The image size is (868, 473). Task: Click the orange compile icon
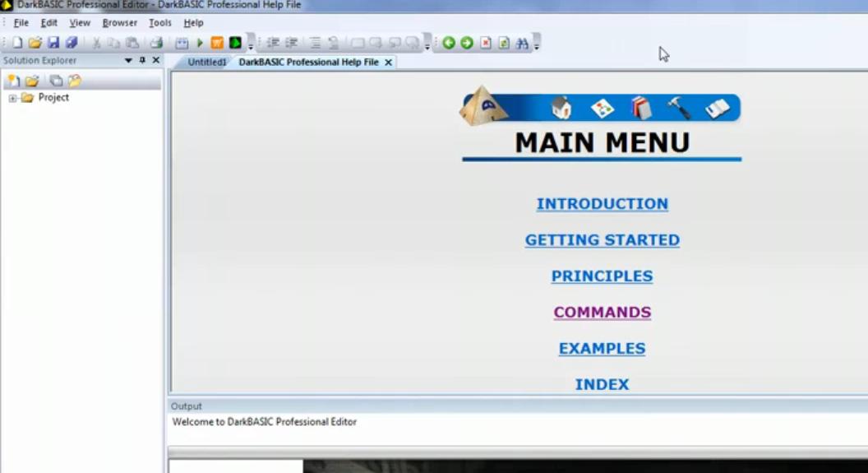coord(217,43)
